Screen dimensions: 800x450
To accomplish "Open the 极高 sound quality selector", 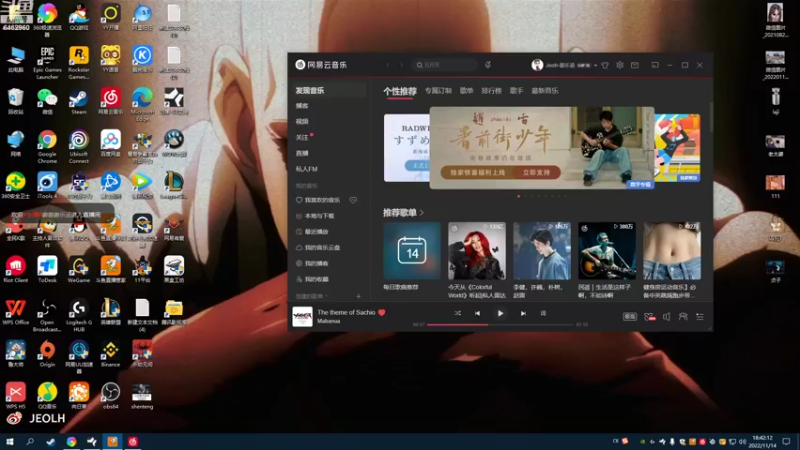I will [630, 317].
